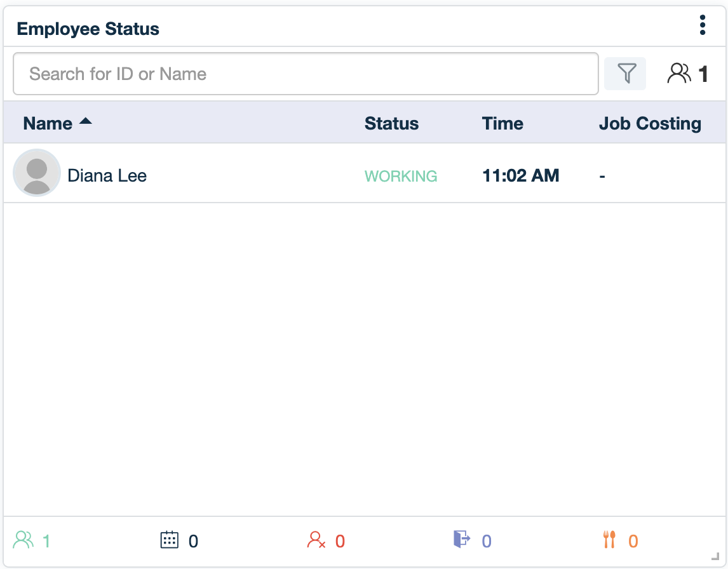
Task: Select the Status column header
Action: tap(391, 123)
